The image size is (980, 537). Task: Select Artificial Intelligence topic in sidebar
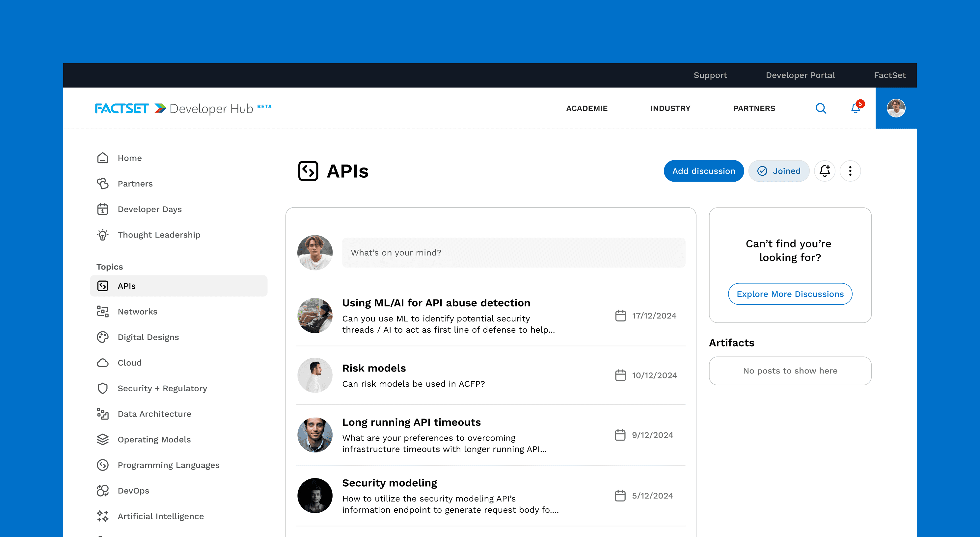click(x=161, y=516)
